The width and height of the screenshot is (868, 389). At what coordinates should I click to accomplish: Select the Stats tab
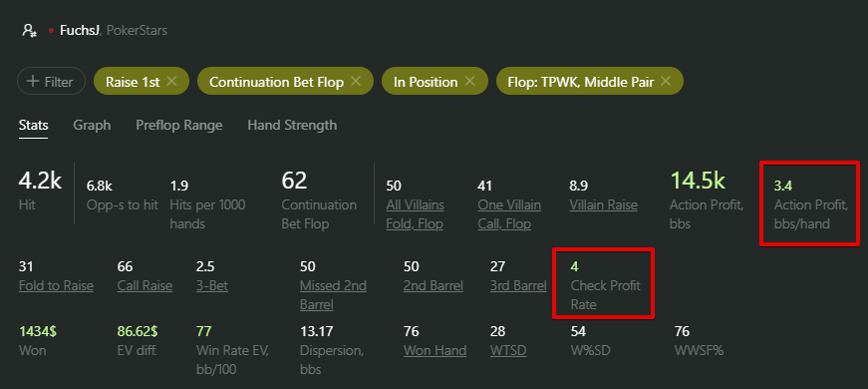pos(33,126)
